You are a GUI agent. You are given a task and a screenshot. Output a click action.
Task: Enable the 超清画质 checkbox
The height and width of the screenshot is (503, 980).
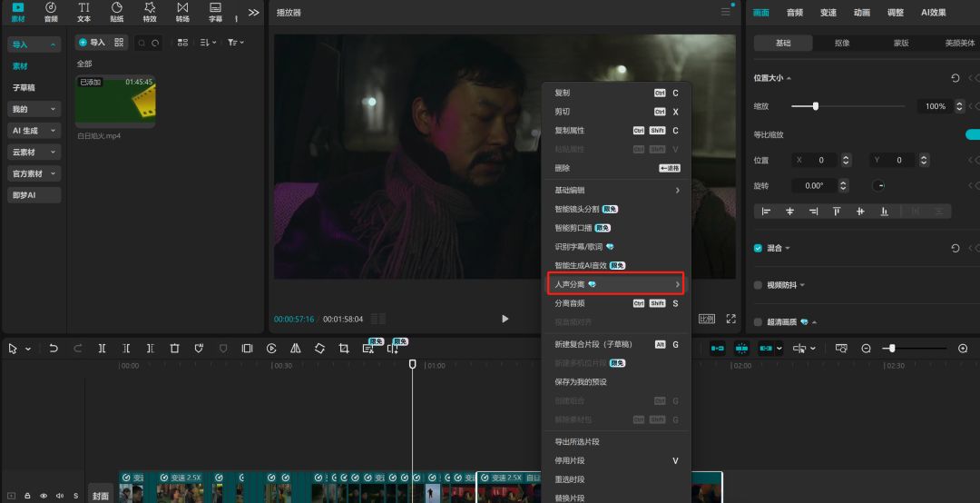click(758, 322)
